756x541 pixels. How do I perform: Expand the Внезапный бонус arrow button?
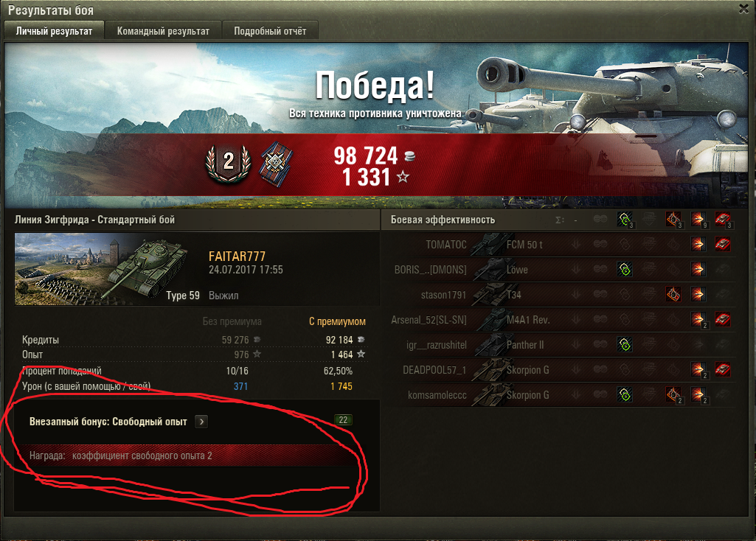(201, 422)
